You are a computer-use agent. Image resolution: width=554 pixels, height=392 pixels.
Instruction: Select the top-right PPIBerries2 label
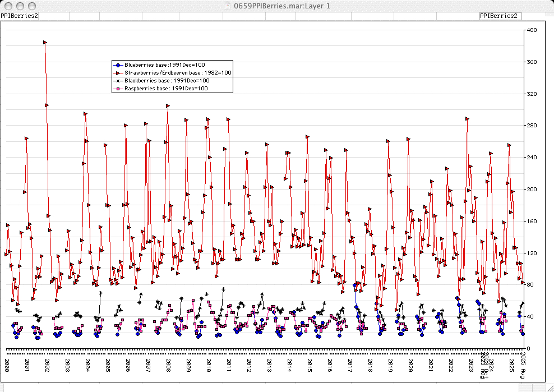coord(499,16)
